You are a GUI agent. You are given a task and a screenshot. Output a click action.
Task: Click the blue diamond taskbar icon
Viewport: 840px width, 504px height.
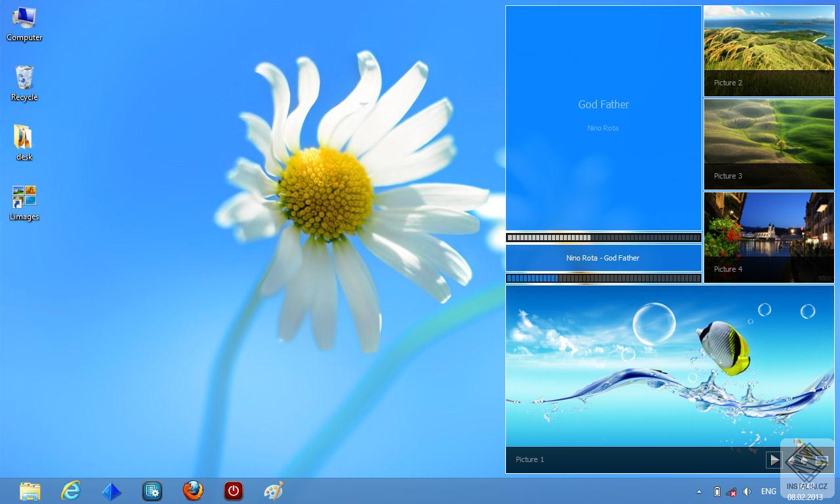click(112, 491)
